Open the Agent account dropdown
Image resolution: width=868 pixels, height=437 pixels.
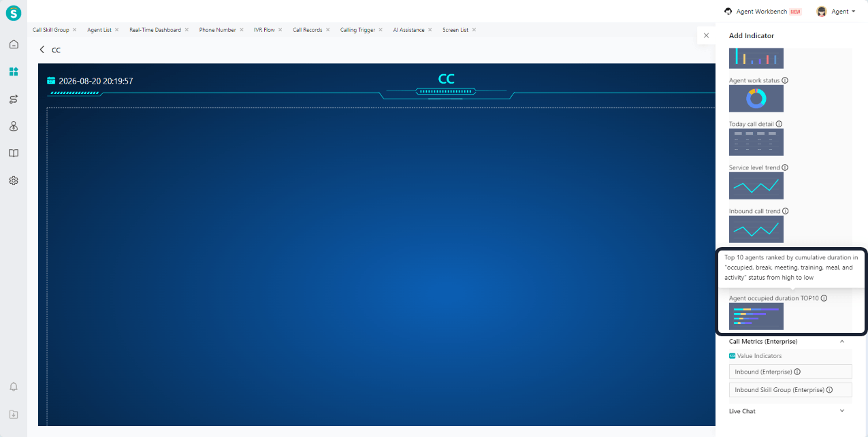click(x=836, y=12)
